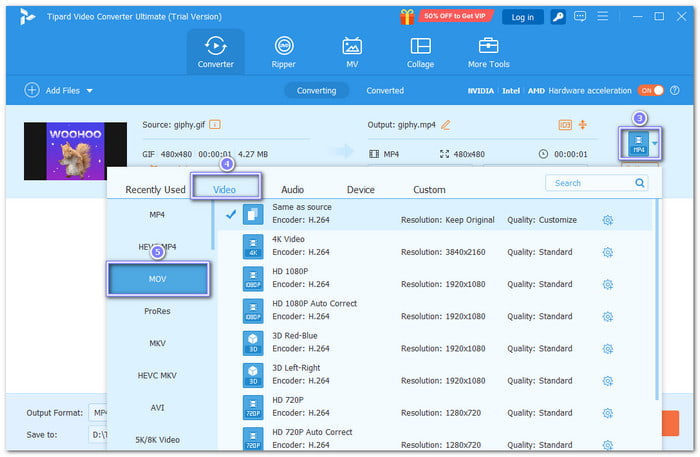The image size is (700, 457).
Task: Click the 3D Red-Blue preset icon
Action: [x=253, y=343]
